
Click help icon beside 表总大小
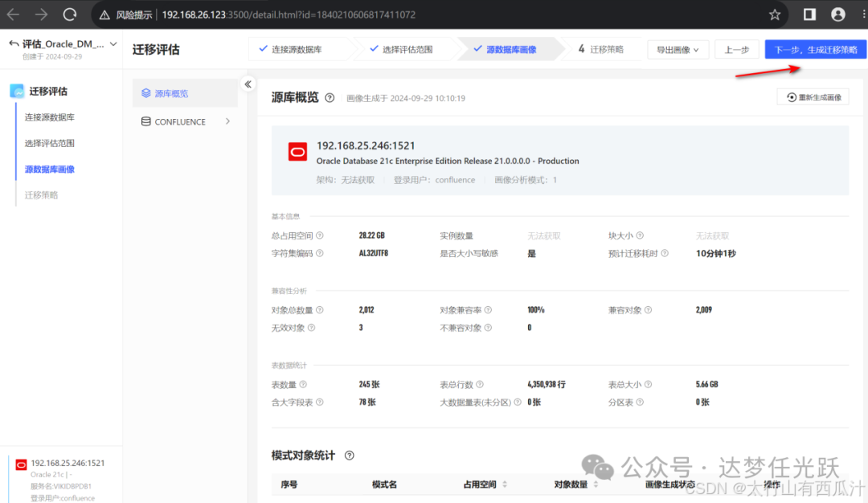[x=649, y=384]
